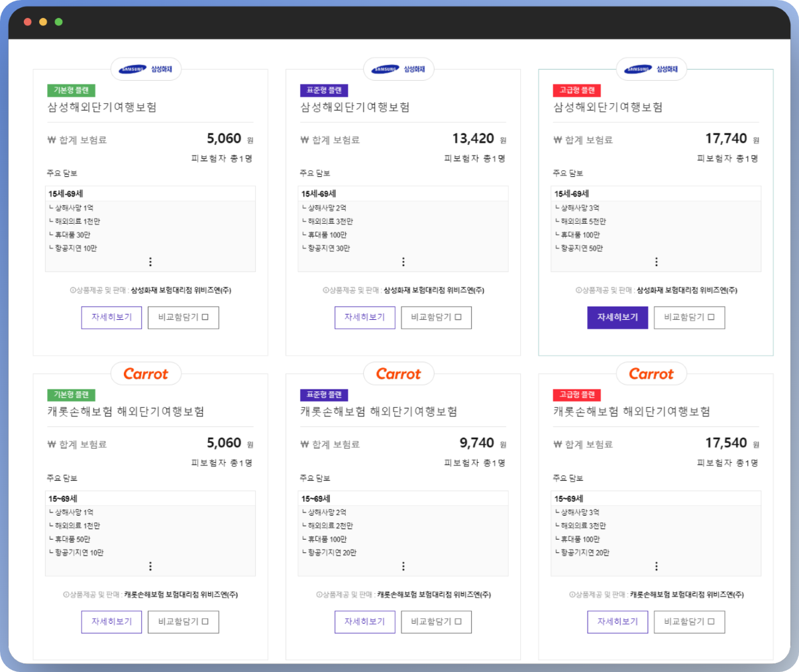Click 항공지연 50만 coverage row
Image resolution: width=799 pixels, height=672 pixels.
point(579,248)
